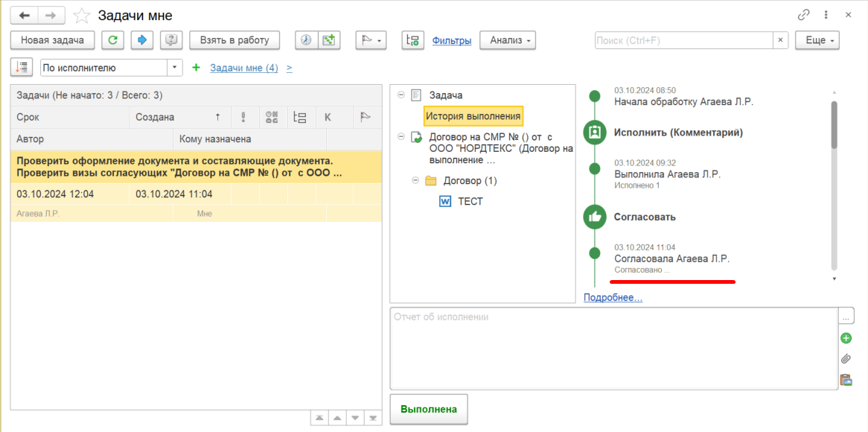The height and width of the screenshot is (432, 868).
Task: Click the green grid icon beside the clock
Action: pyautogui.click(x=329, y=40)
